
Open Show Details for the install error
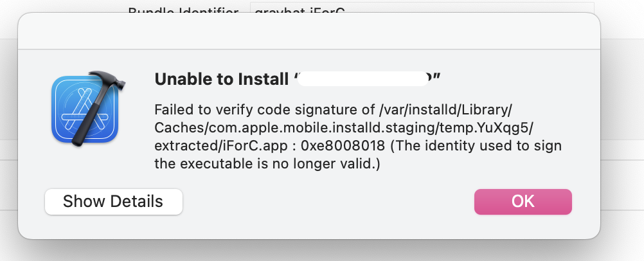(x=113, y=202)
